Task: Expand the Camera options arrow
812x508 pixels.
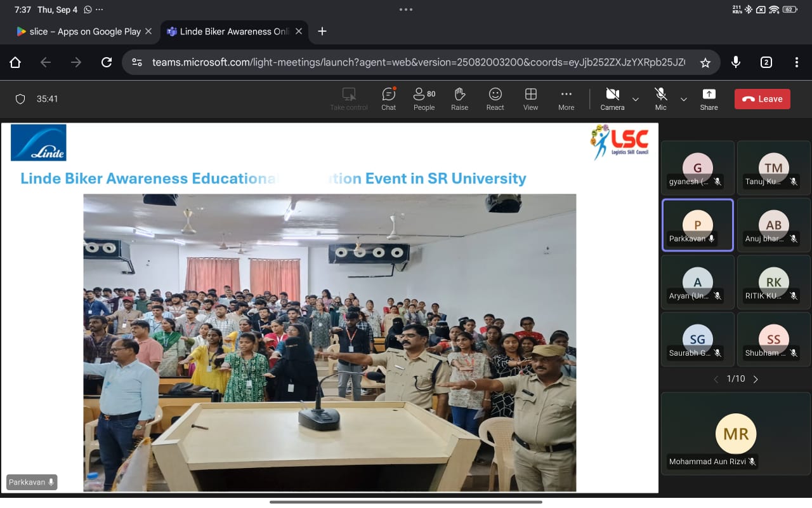Action: [635, 99]
